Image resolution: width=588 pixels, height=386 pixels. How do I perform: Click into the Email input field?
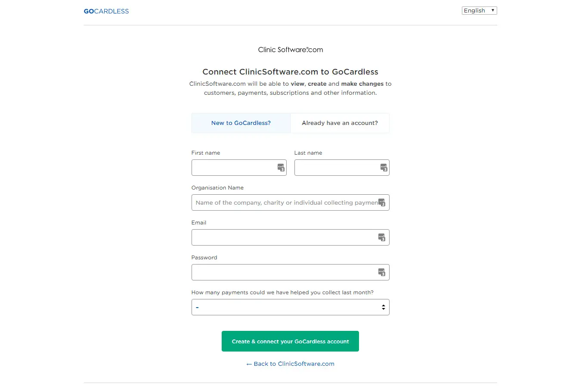[x=284, y=237]
